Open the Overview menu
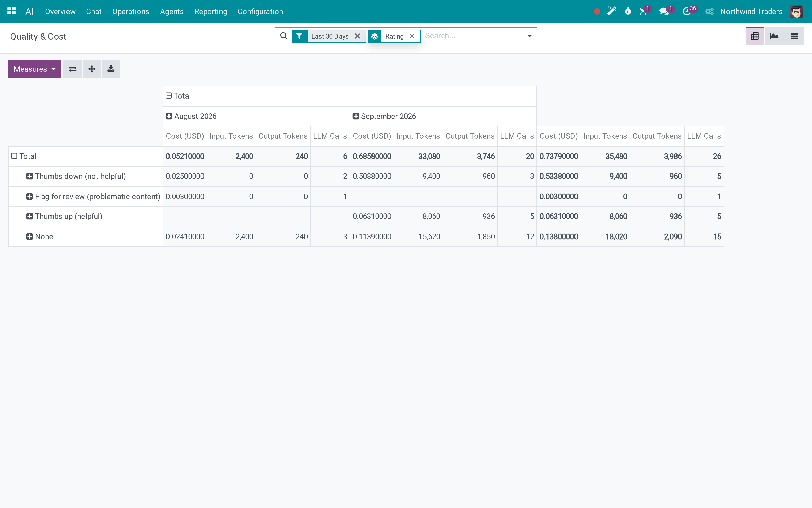This screenshot has height=508, width=812. (x=60, y=11)
